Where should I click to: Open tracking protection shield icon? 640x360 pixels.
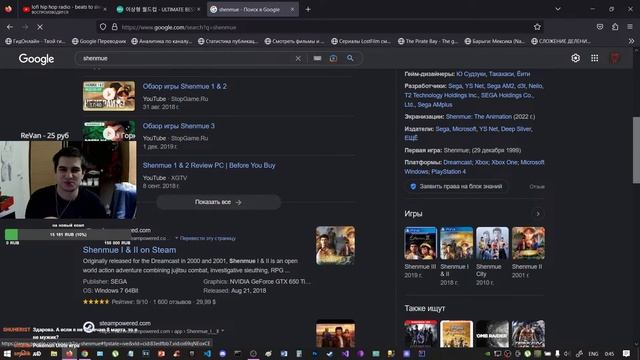103,27
